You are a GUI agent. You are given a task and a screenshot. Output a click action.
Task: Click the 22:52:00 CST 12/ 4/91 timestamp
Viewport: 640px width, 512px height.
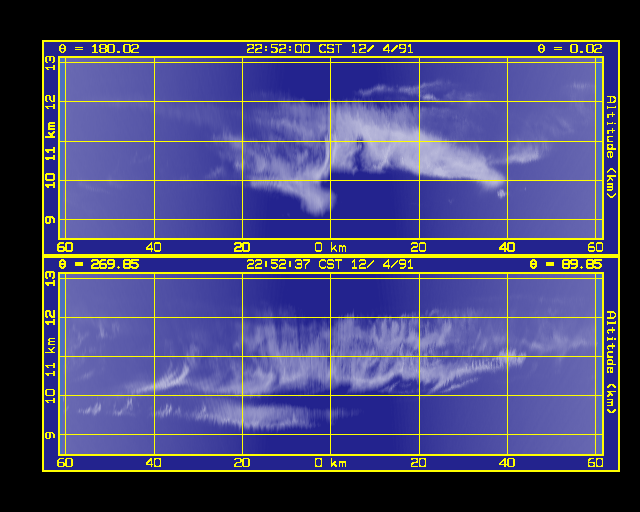(x=330, y=49)
